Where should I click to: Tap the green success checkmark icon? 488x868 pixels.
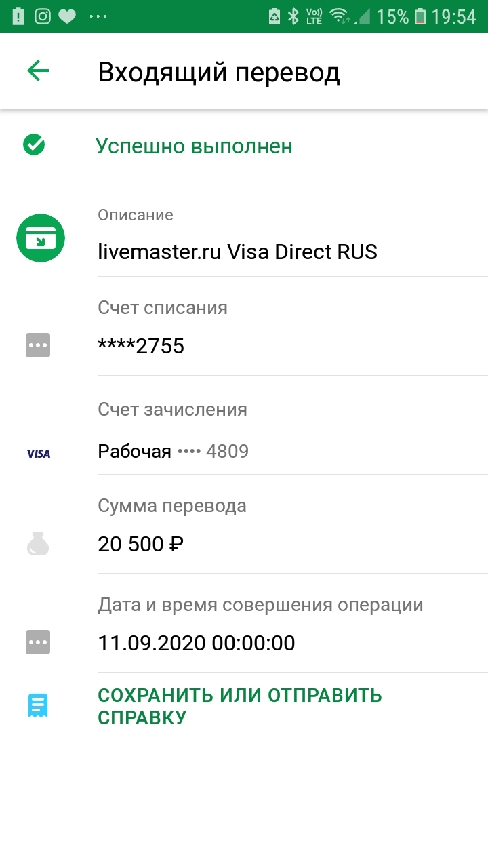34,144
